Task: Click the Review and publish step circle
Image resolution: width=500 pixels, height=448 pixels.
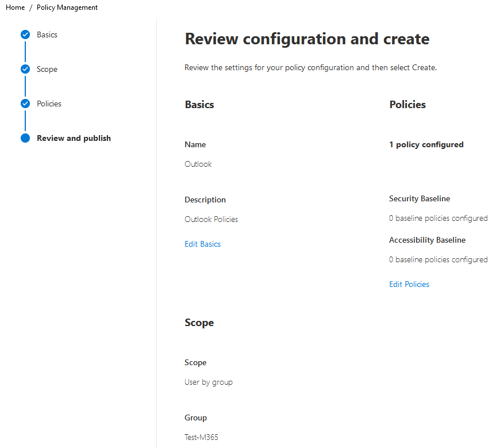Action: 25,138
